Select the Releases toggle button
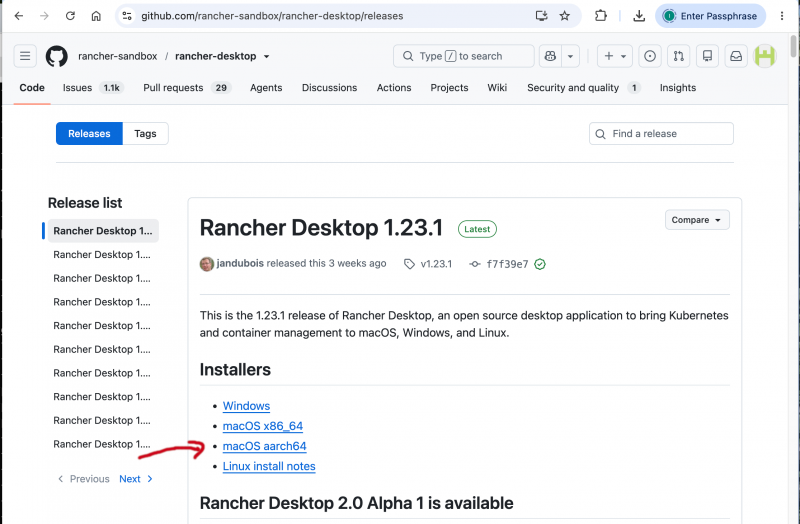The height and width of the screenshot is (524, 800). 89,134
